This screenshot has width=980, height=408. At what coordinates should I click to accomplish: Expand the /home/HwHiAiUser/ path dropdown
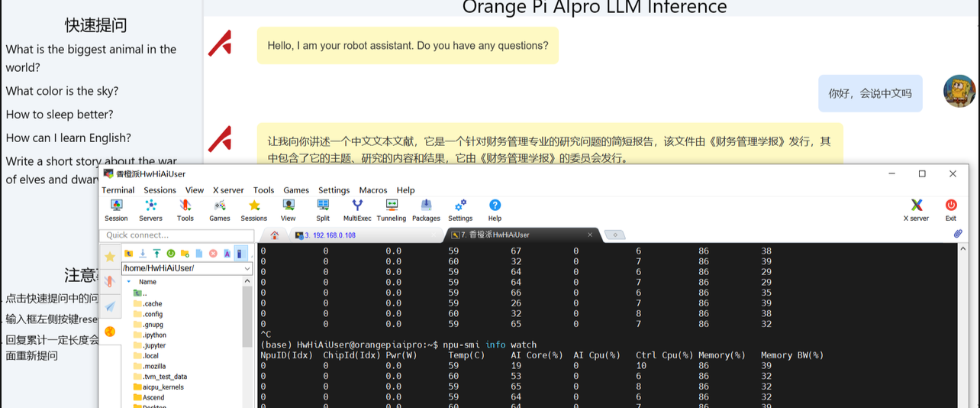247,268
